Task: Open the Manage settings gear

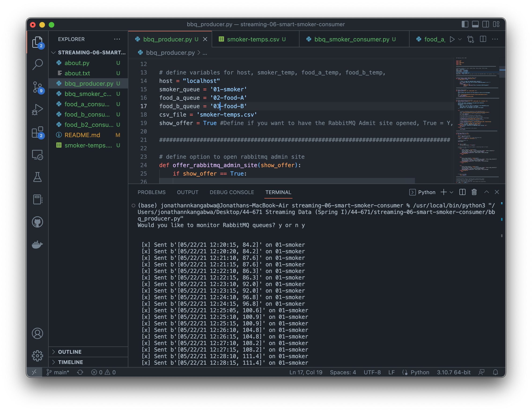Action: click(x=38, y=356)
